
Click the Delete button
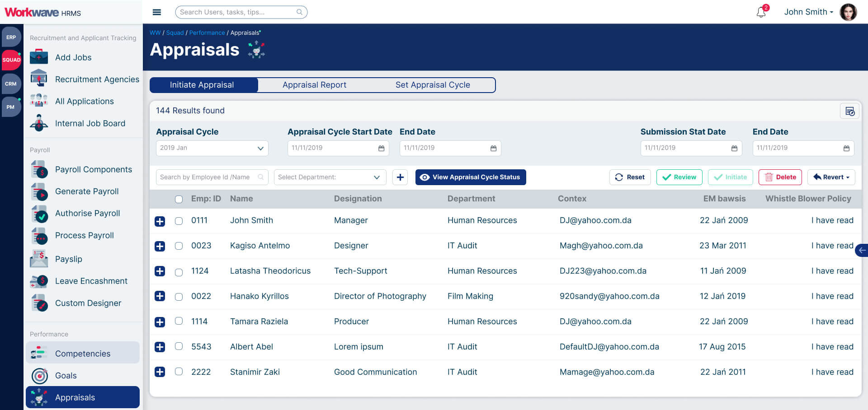(780, 177)
